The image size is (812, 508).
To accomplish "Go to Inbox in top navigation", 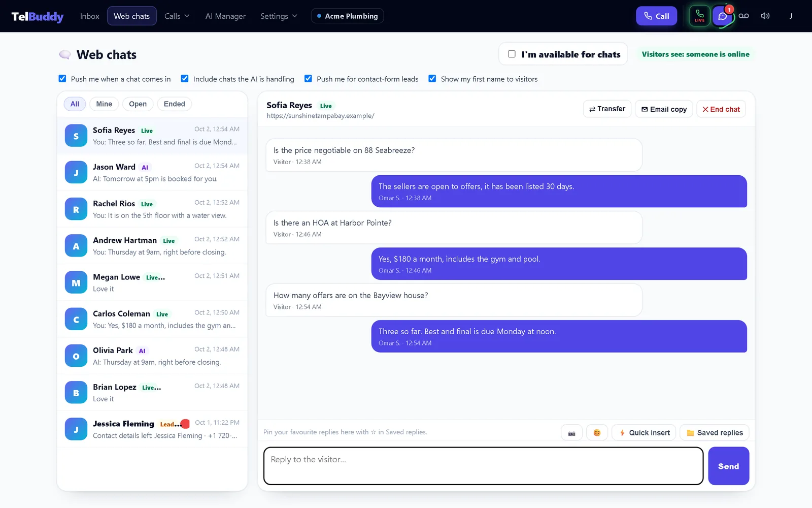I will 90,16.
